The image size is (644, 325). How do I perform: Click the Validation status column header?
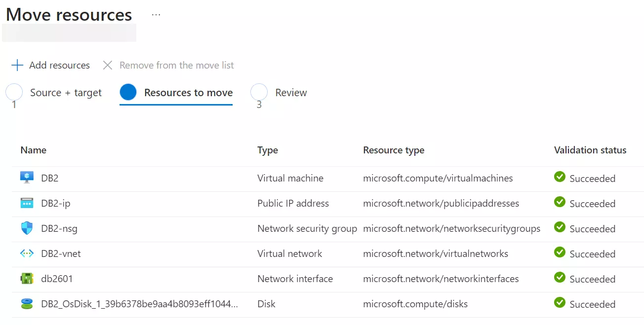click(x=590, y=150)
